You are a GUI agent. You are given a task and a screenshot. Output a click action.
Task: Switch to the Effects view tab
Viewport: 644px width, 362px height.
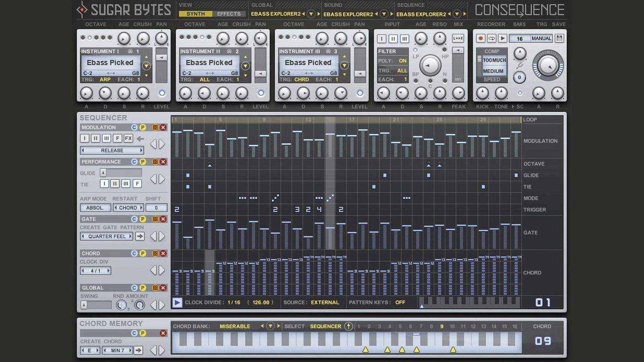[229, 14]
